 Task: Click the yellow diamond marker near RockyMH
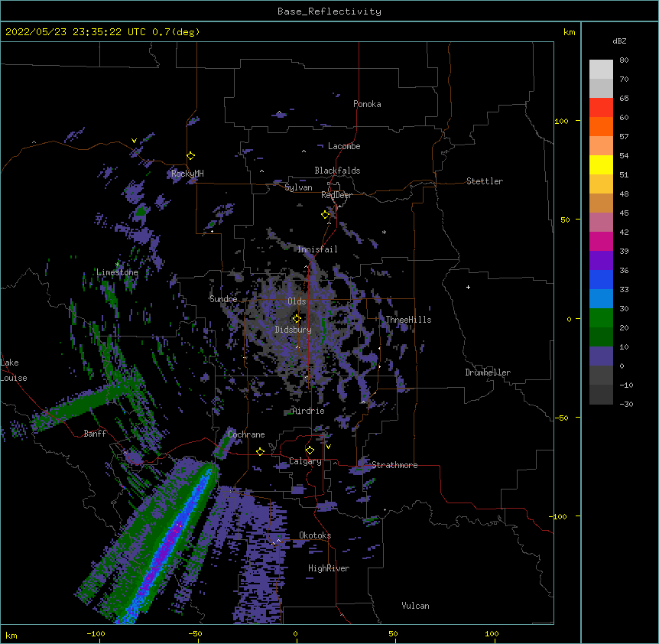click(x=190, y=155)
